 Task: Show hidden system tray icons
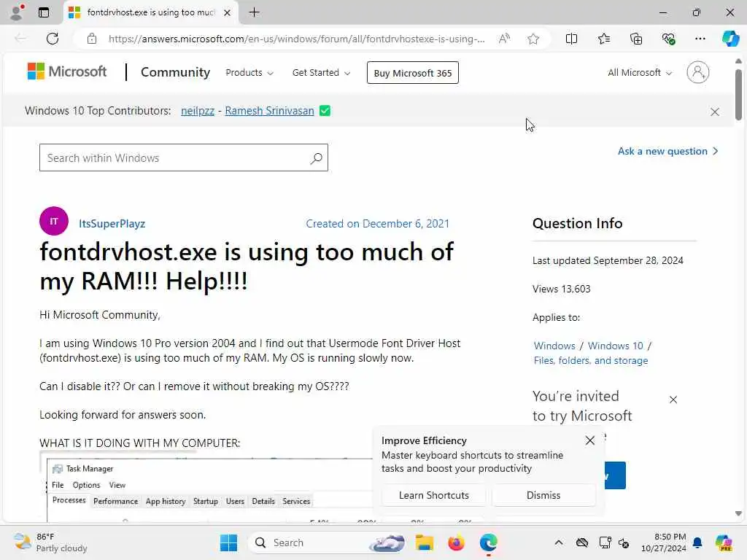pyautogui.click(x=559, y=542)
